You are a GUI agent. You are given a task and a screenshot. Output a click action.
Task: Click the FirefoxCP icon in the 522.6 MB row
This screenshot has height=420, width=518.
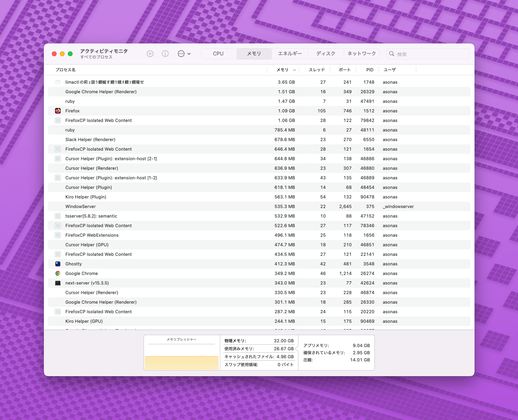click(58, 226)
